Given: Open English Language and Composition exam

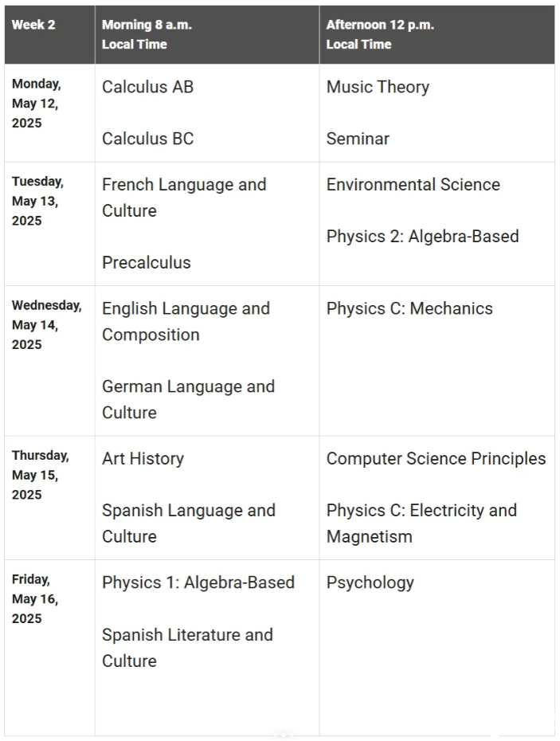Looking at the screenshot, I should coord(186,321).
